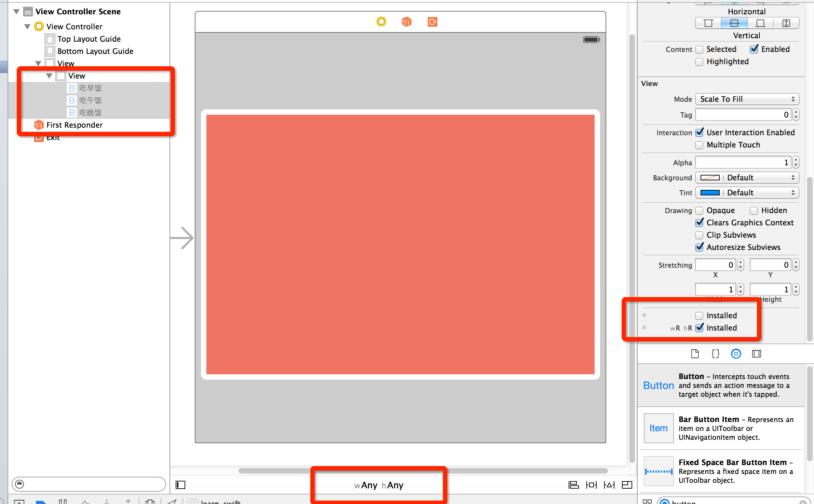Switch to the Code Snippet library tab
The image size is (814, 504).
pos(716,354)
